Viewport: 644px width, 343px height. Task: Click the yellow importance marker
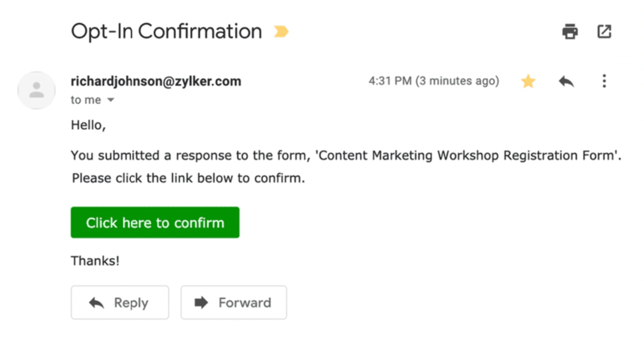tap(280, 32)
